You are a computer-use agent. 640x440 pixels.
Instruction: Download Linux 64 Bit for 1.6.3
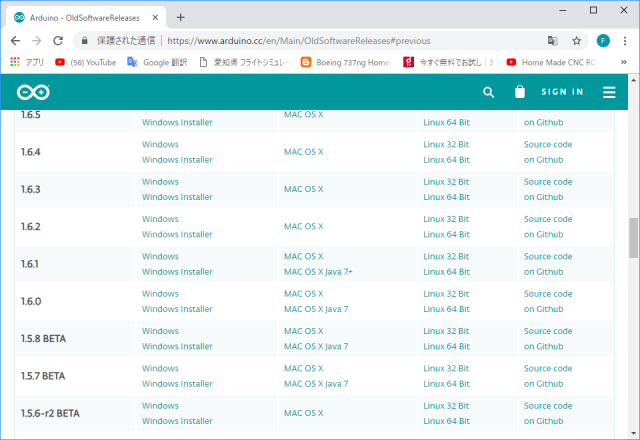tap(446, 197)
